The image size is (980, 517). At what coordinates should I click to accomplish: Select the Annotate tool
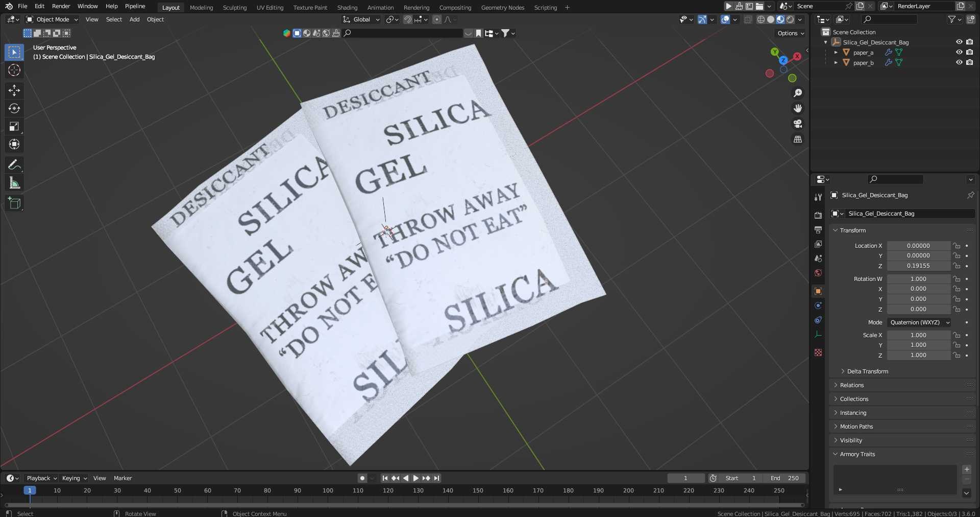coord(14,165)
